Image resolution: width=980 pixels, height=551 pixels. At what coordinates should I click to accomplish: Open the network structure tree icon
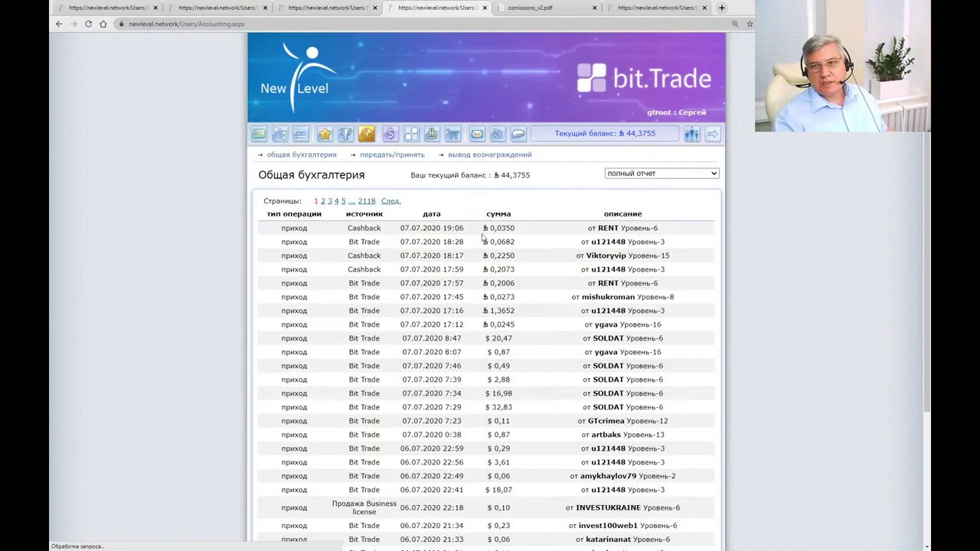279,134
